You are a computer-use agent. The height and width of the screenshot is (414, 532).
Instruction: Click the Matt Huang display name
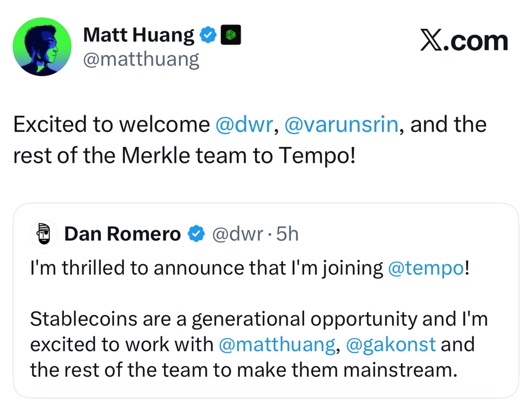click(x=139, y=35)
